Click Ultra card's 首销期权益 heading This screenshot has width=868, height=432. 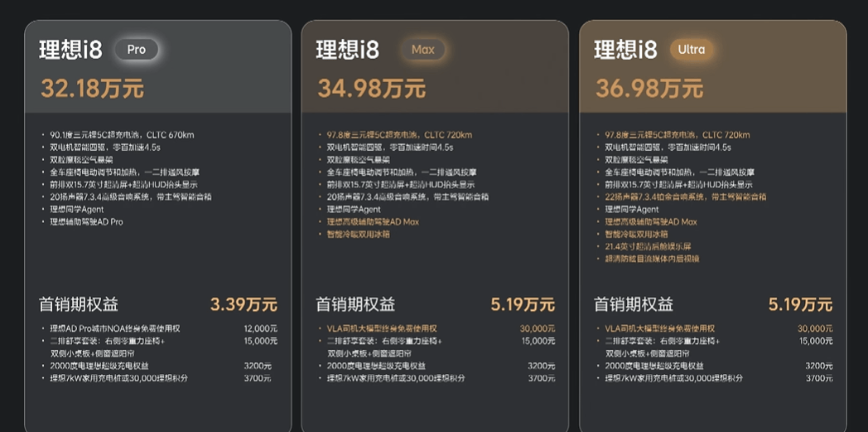[634, 304]
